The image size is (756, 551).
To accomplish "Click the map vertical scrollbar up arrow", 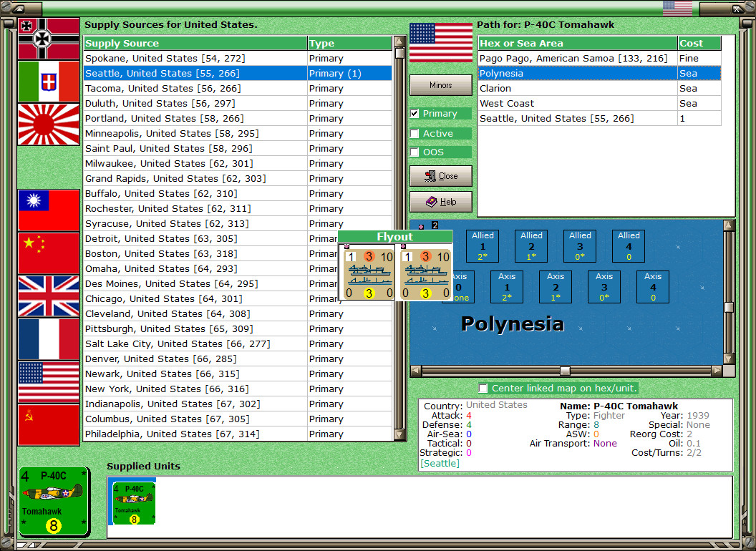I will 729,225.
